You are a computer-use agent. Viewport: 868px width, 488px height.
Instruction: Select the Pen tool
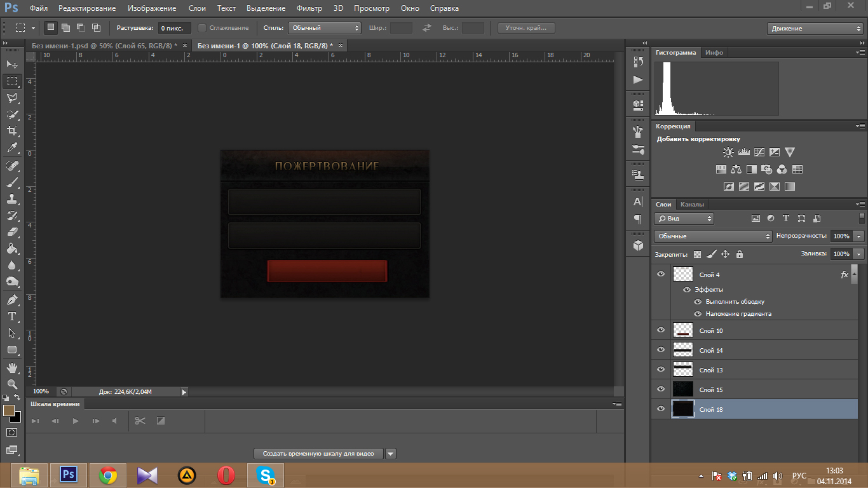pos(12,300)
